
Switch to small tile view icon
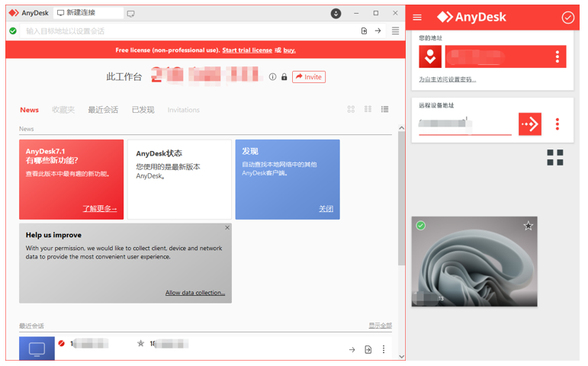pyautogui.click(x=368, y=109)
